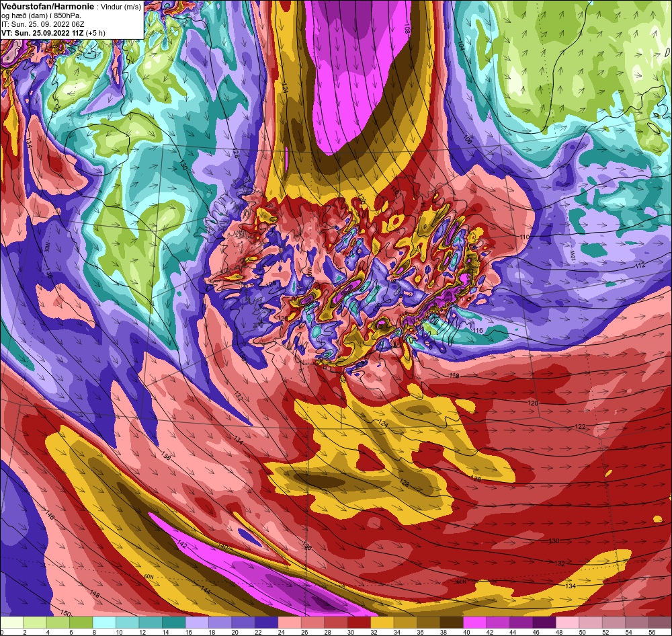Click the lavender legend swatch between 16 and 18
Image resolution: width=672 pixels, height=636 pixels.
[197, 623]
